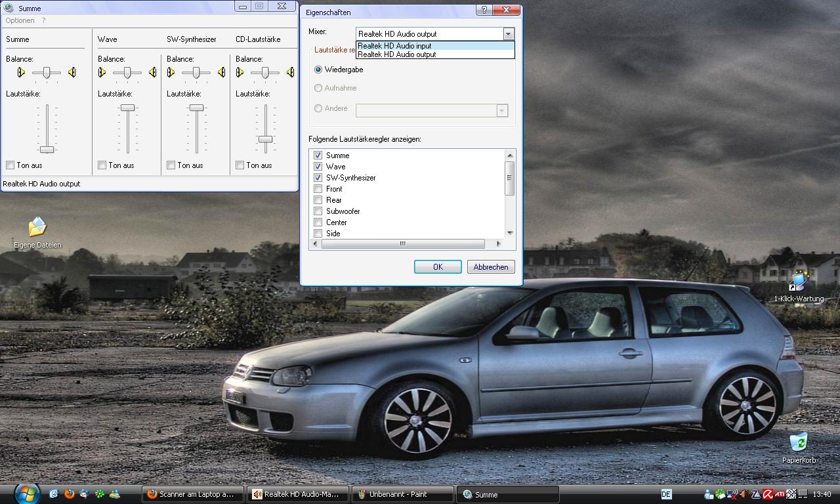
Task: Click the Summe Lautstärke volume slider thumb
Action: [47, 150]
